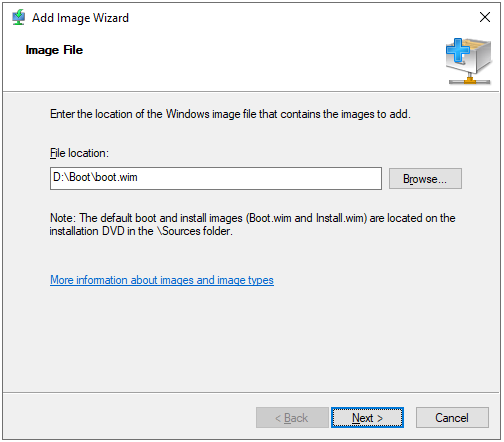Proceed with the Next button
This screenshot has height=442, width=504.
[x=367, y=417]
